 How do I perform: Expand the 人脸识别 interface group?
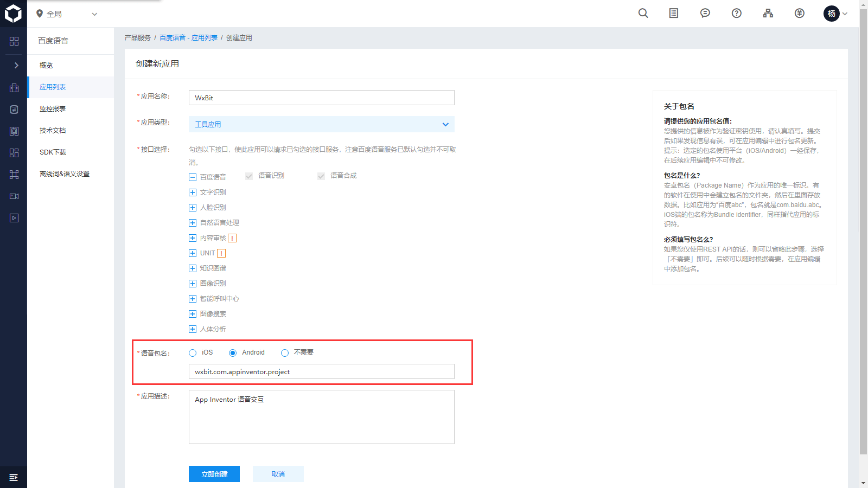[193, 208]
